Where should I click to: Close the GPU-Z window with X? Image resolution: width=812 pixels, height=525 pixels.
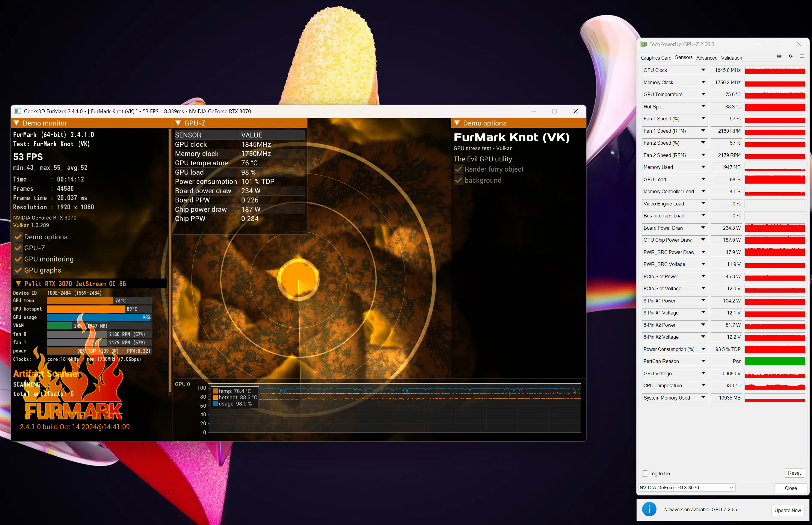point(799,44)
